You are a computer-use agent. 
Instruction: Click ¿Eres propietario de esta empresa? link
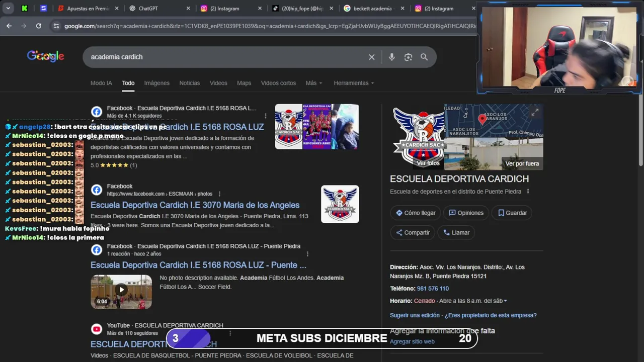(x=491, y=315)
